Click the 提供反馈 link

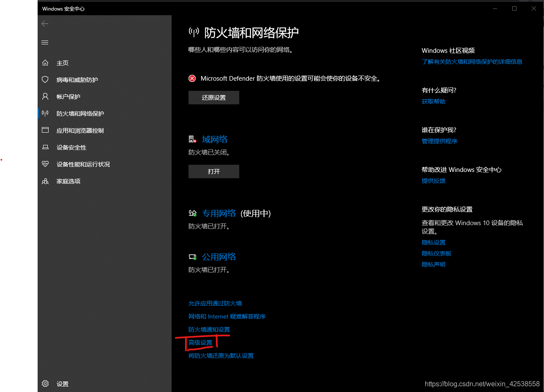pos(434,181)
